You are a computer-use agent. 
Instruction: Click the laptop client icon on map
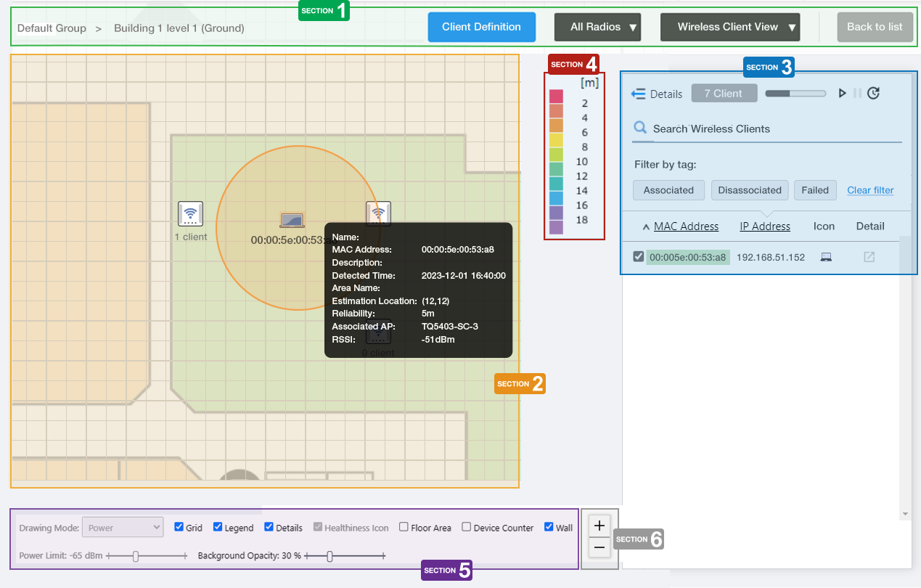[x=292, y=219]
